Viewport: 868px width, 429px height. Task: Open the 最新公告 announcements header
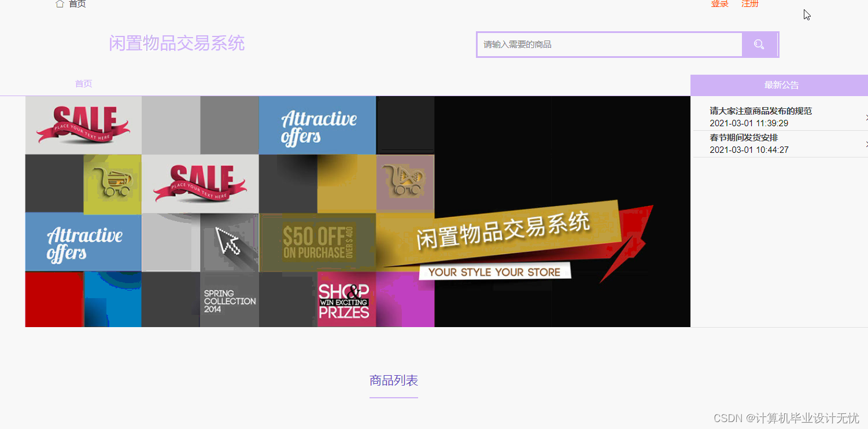(x=781, y=85)
